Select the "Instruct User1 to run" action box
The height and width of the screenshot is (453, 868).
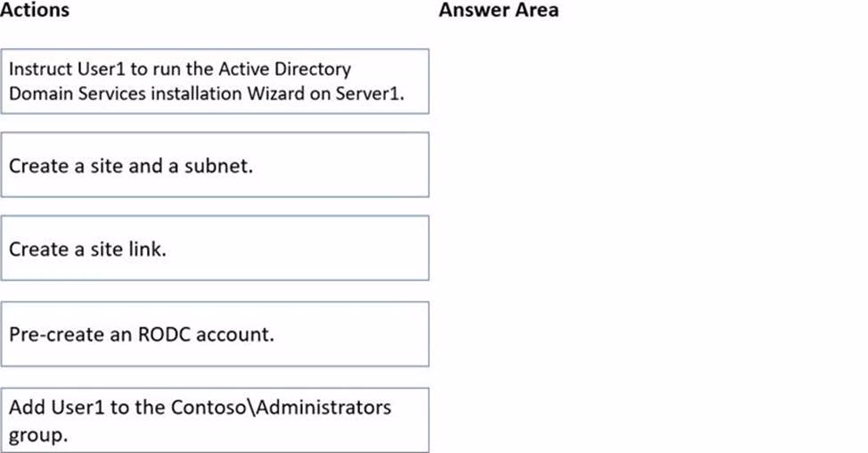coord(214,81)
